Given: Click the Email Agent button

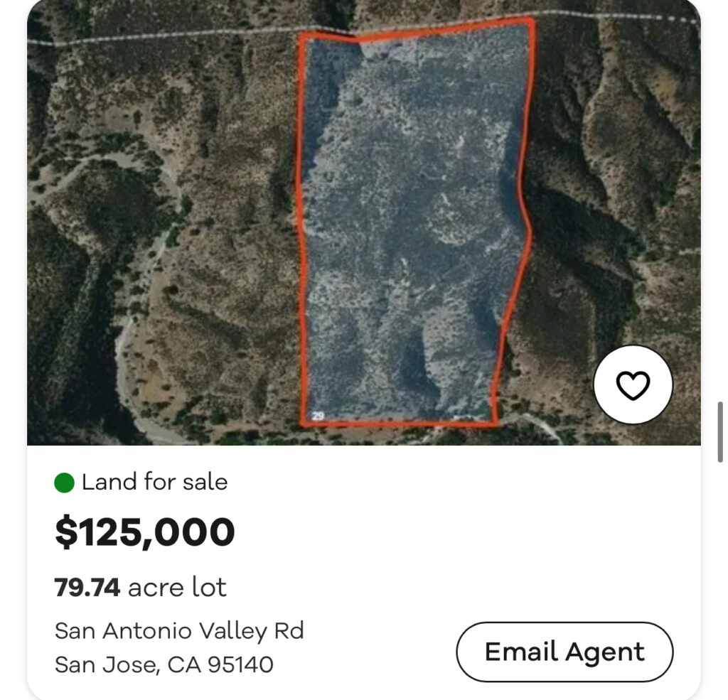Looking at the screenshot, I should (x=564, y=652).
